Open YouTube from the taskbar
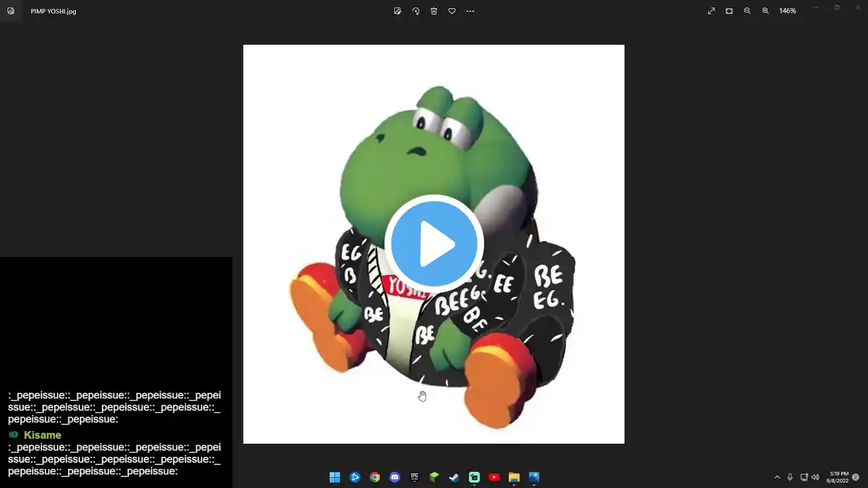Viewport: 868px width, 488px height. pos(494,477)
